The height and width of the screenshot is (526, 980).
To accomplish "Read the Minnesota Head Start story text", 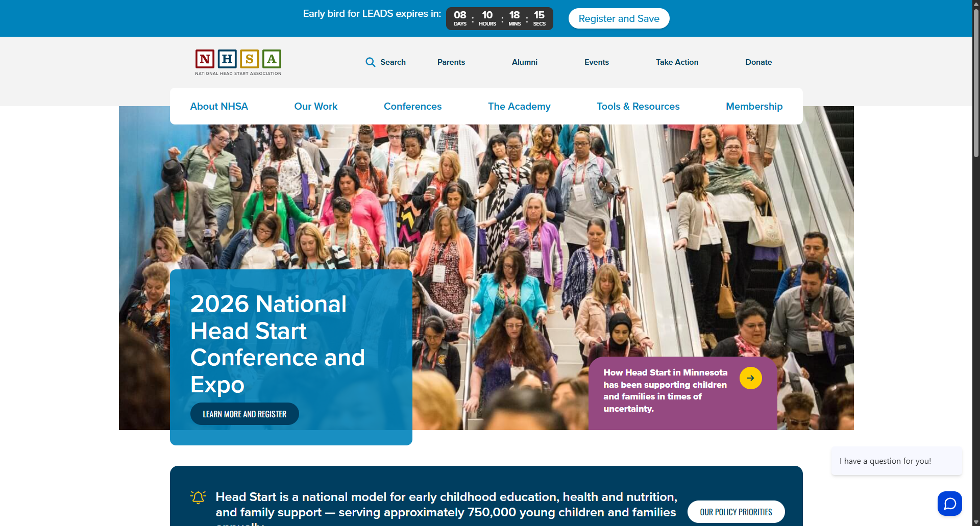I will click(x=666, y=390).
